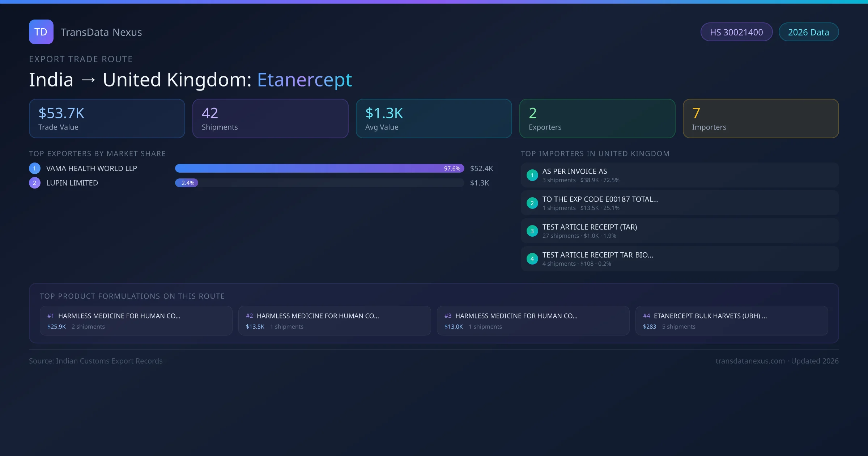The image size is (868, 456).
Task: Click green badge 3 for TEST ARTICLE RECEIPT (TAR)
Action: pos(532,231)
